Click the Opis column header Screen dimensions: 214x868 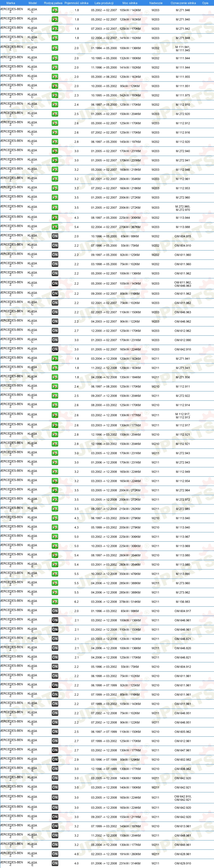click(x=205, y=3)
